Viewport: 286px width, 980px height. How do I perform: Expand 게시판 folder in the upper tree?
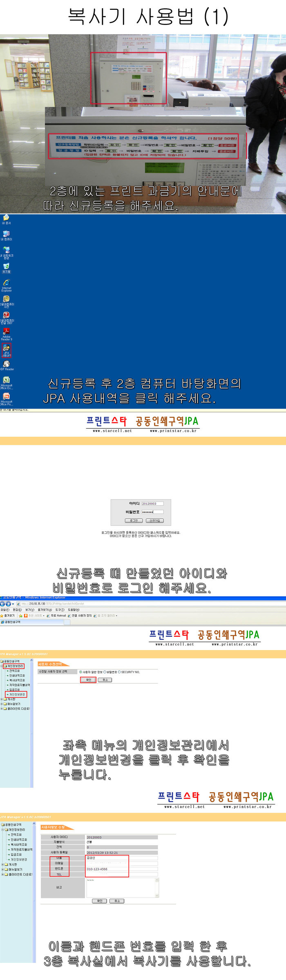pyautogui.click(x=2, y=699)
